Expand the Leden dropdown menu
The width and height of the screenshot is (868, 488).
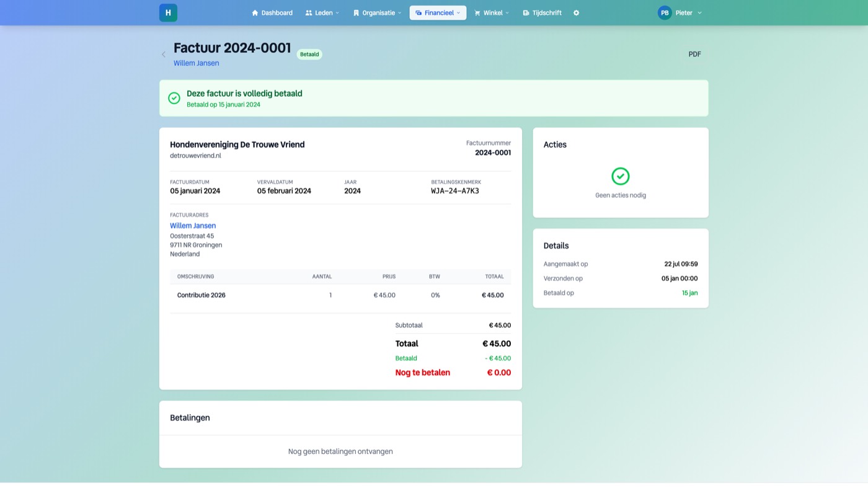point(322,12)
